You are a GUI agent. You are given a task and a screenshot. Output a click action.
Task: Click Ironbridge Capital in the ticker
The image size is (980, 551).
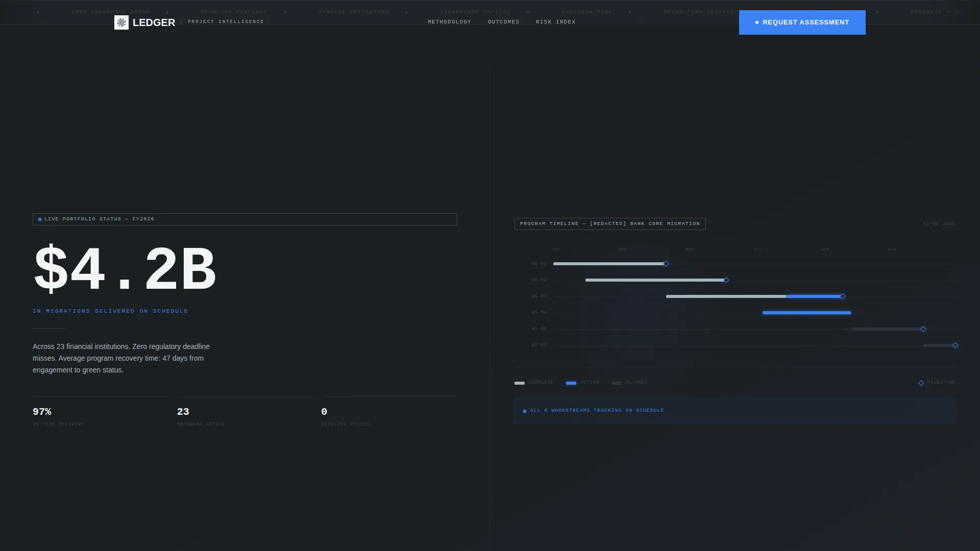pos(475,12)
